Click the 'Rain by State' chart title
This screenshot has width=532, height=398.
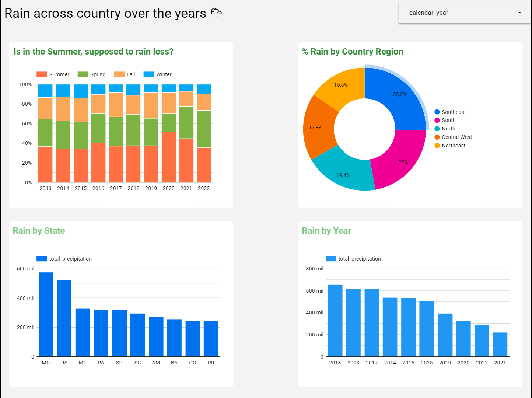coord(39,231)
